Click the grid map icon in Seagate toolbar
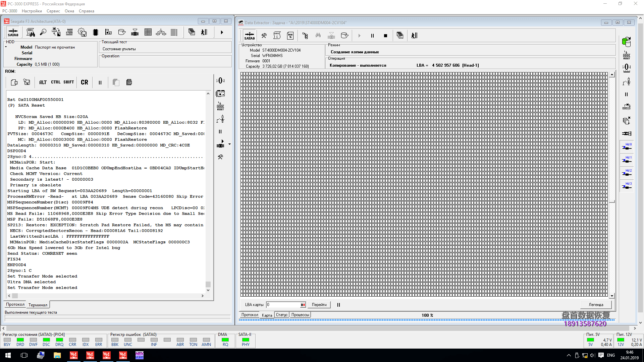 click(x=148, y=32)
